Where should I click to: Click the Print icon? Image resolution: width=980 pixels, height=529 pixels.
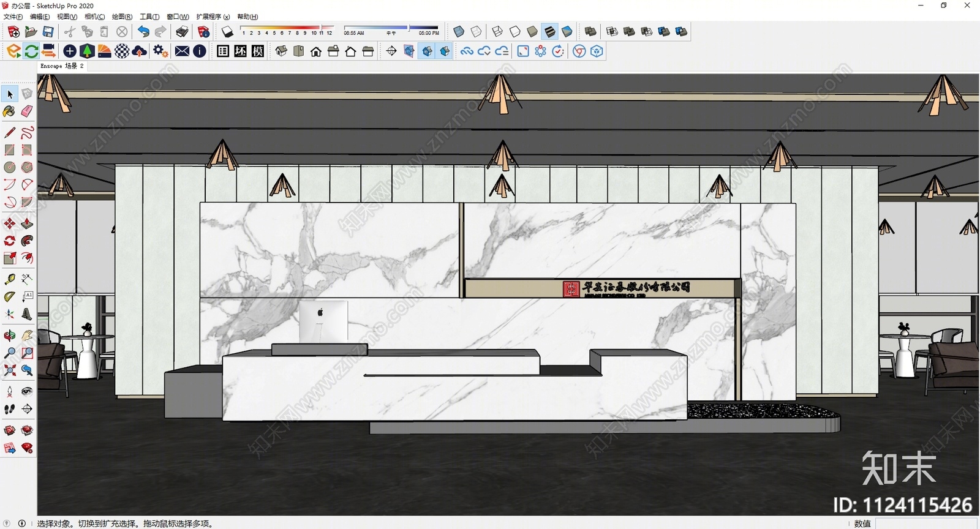182,32
